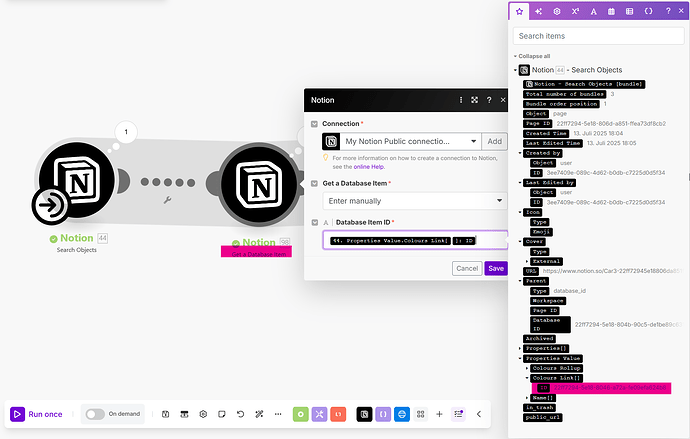
Task: Click the Notion dialog help question mark
Action: [489, 100]
